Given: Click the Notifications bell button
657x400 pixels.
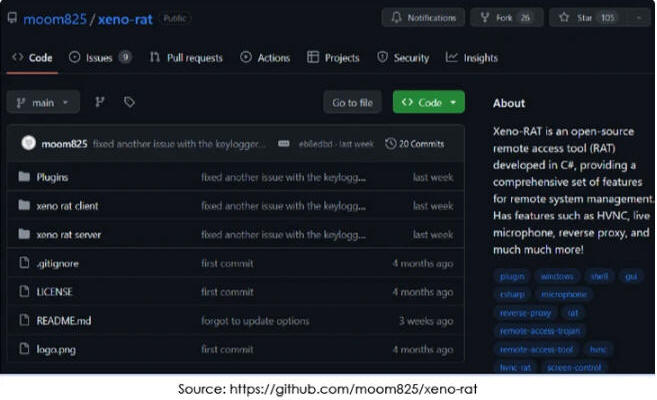Looking at the screenshot, I should coord(423,18).
